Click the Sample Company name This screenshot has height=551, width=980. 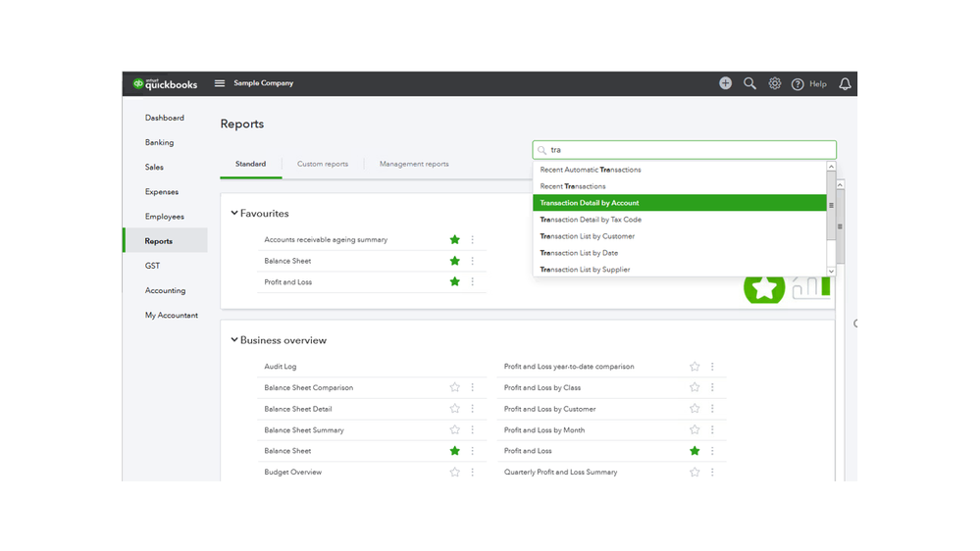pyautogui.click(x=263, y=83)
